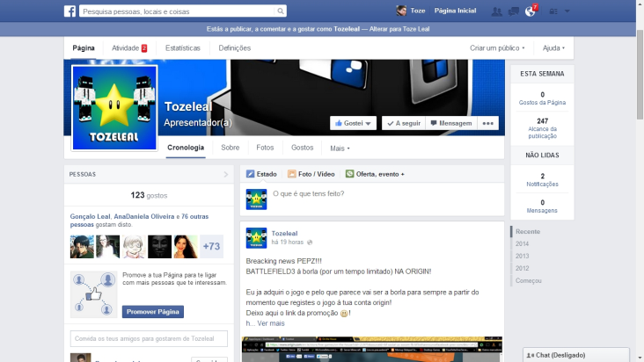Click the Facebook logo icon
The width and height of the screenshot is (644, 362).
70,11
